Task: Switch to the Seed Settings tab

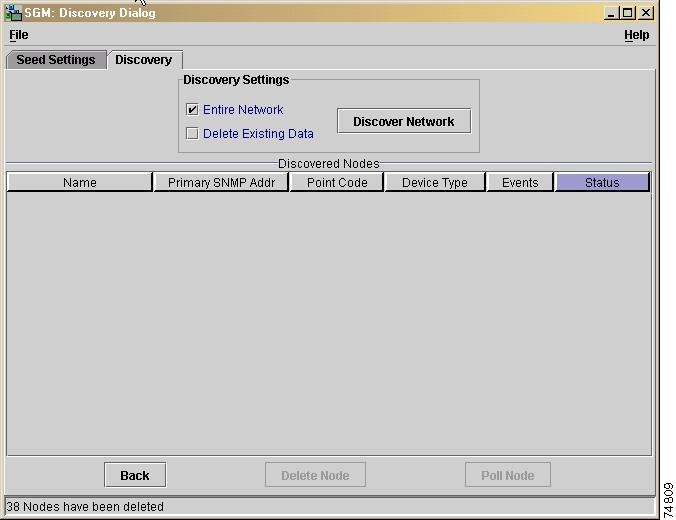Action: pyautogui.click(x=56, y=60)
